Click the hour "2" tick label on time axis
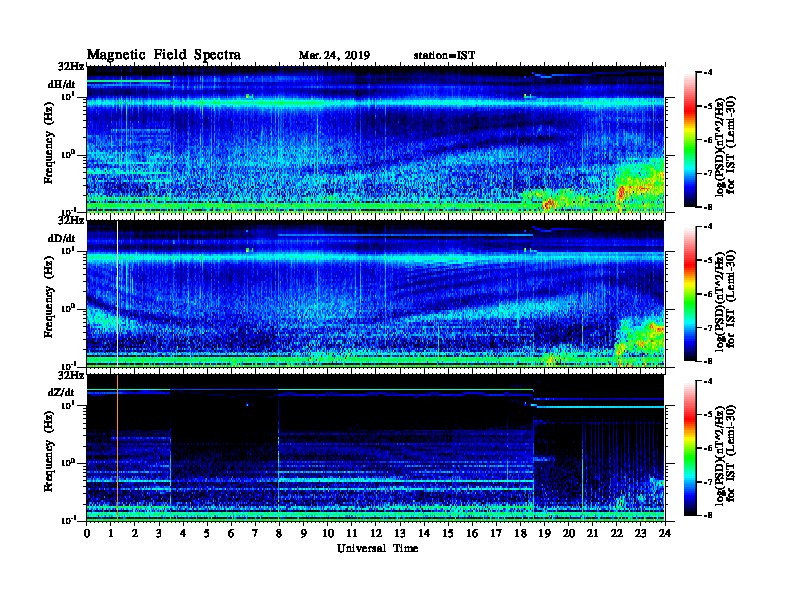 point(135,533)
